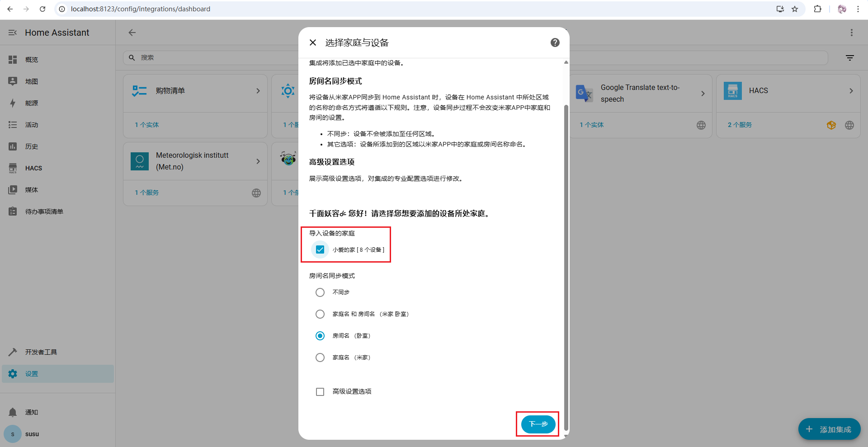Expand the 购物清单 integration card chevron
This screenshot has width=868, height=447.
[x=258, y=91]
